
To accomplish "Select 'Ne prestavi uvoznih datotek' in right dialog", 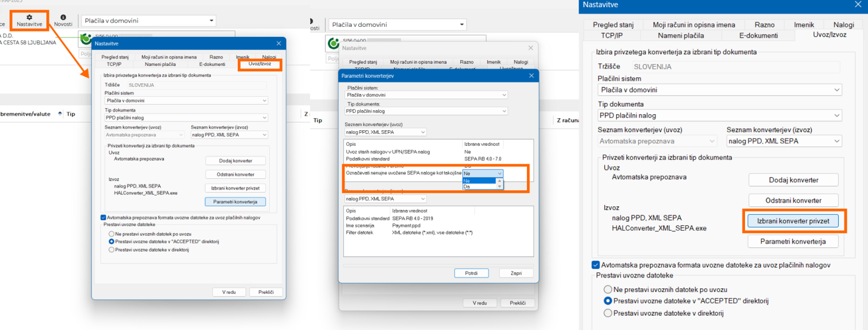I will [607, 289].
